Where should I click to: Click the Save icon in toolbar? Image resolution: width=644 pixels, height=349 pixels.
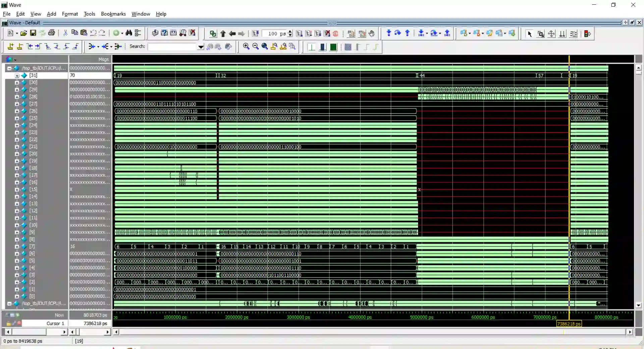point(33,33)
